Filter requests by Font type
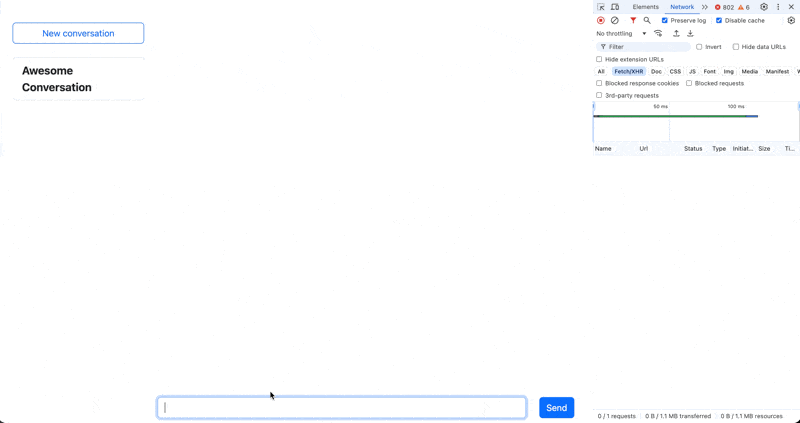Viewport: 800px width, 423px height. 710,71
